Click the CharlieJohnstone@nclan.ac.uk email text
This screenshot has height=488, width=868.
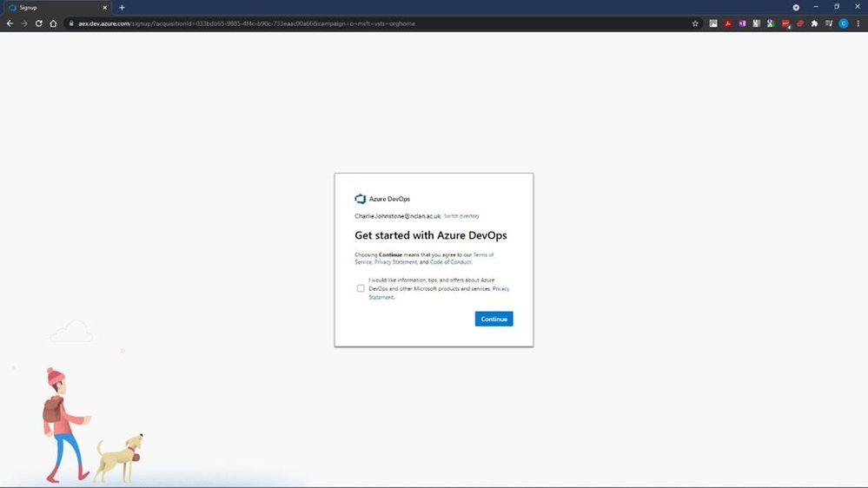coord(397,216)
